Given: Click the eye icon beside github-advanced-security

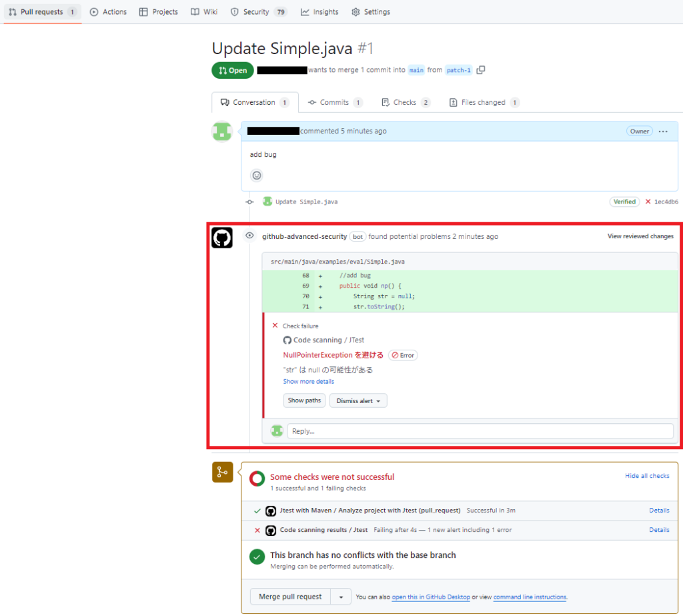Looking at the screenshot, I should 250,236.
